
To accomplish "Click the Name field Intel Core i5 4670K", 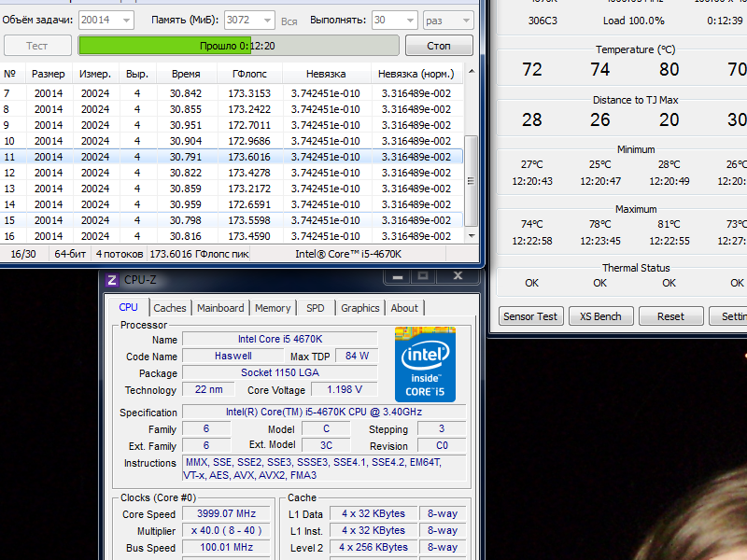I will click(280, 339).
